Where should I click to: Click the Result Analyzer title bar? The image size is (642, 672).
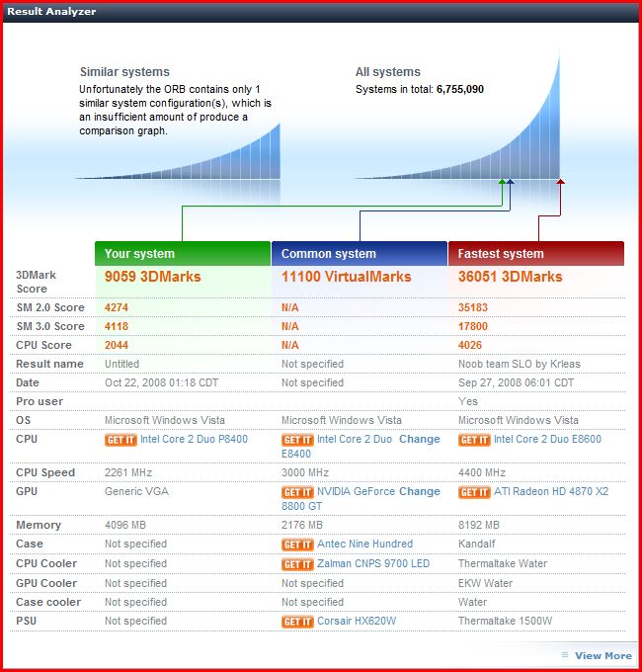click(321, 12)
